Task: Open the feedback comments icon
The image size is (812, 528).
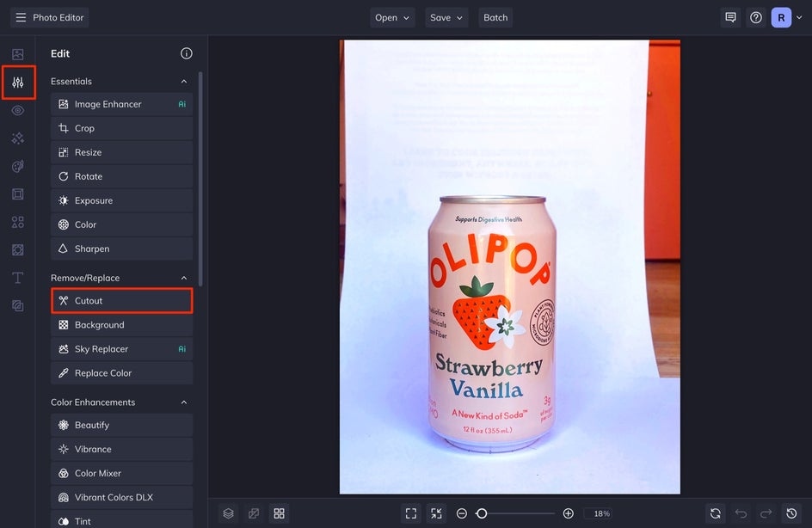Action: click(730, 17)
